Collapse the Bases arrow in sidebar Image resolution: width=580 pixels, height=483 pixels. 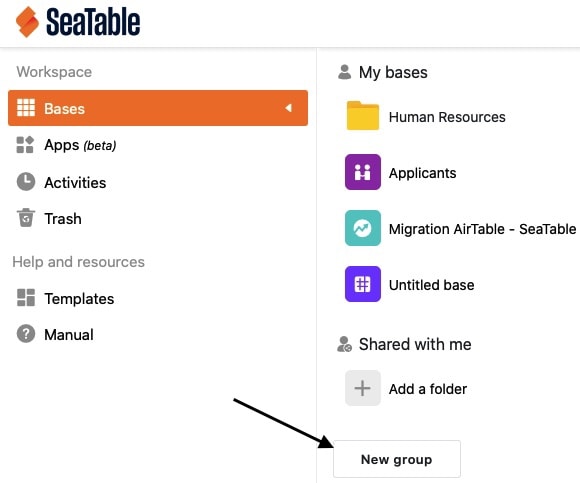[289, 108]
